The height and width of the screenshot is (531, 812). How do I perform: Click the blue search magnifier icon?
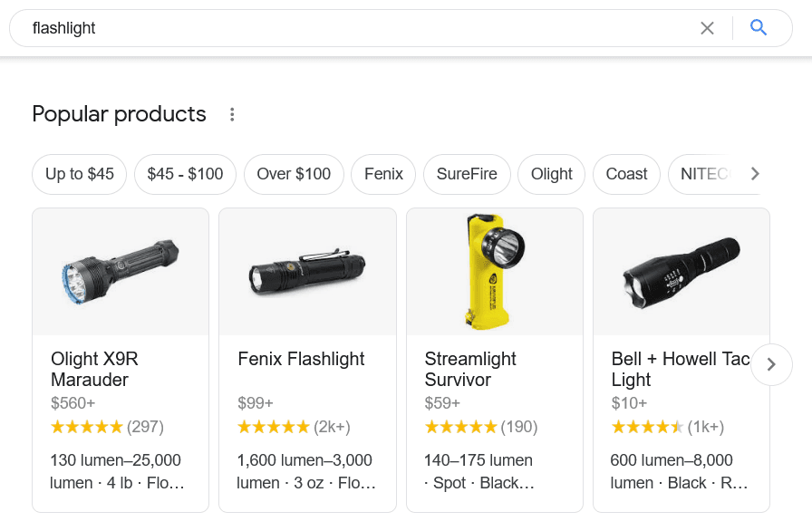pyautogui.click(x=758, y=28)
